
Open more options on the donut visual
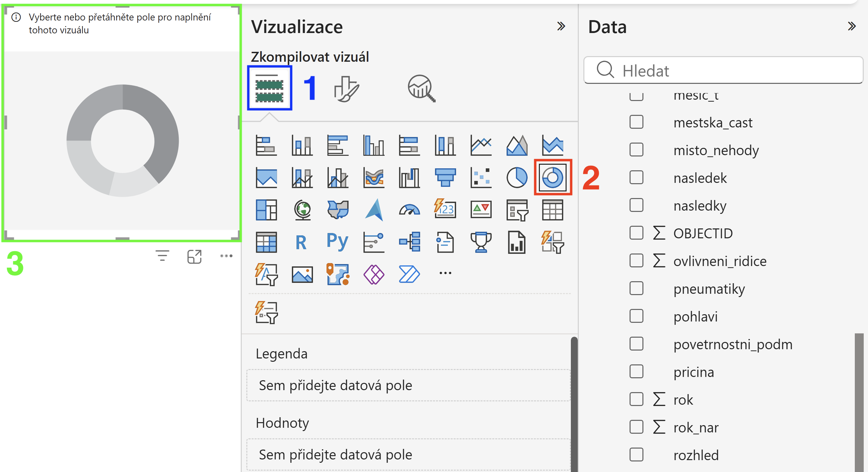point(226,256)
